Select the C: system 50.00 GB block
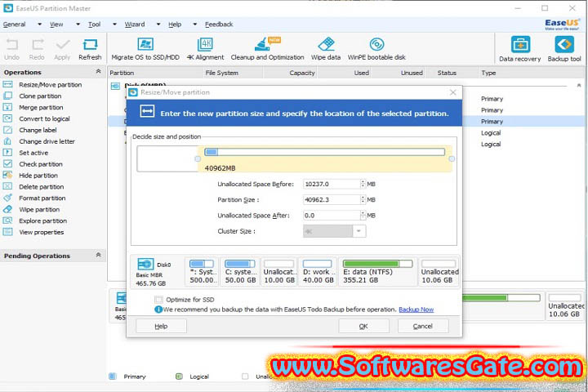The height and width of the screenshot is (392, 588). click(x=240, y=272)
